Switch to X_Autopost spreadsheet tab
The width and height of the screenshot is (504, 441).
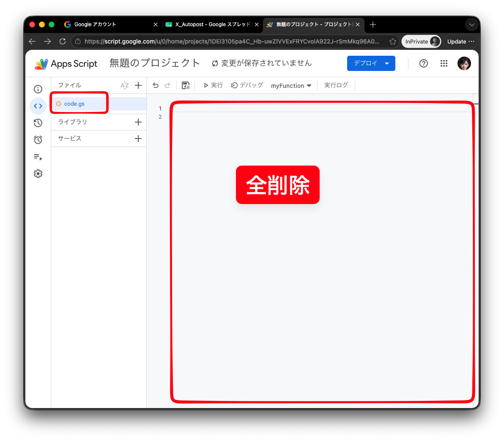click(x=212, y=24)
